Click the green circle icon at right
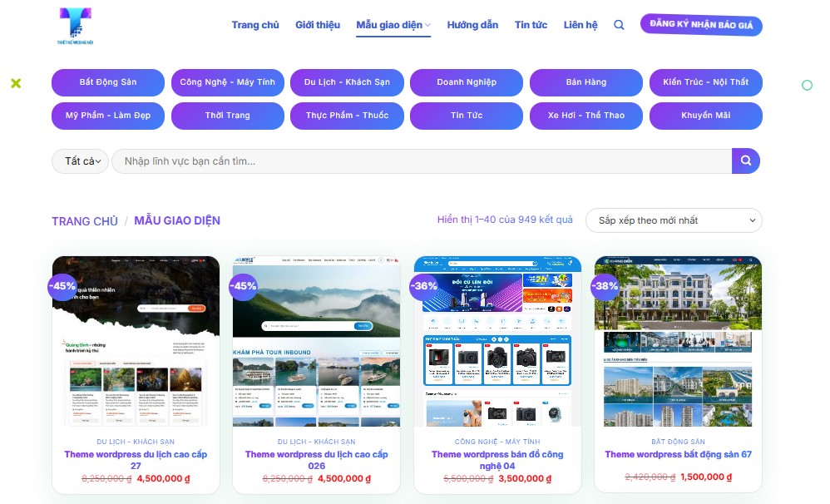 pyautogui.click(x=807, y=85)
